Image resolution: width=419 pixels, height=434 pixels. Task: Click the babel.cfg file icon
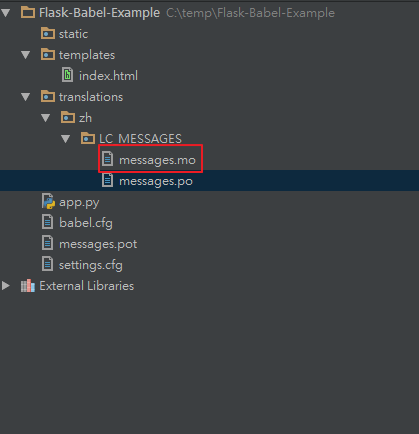47,222
